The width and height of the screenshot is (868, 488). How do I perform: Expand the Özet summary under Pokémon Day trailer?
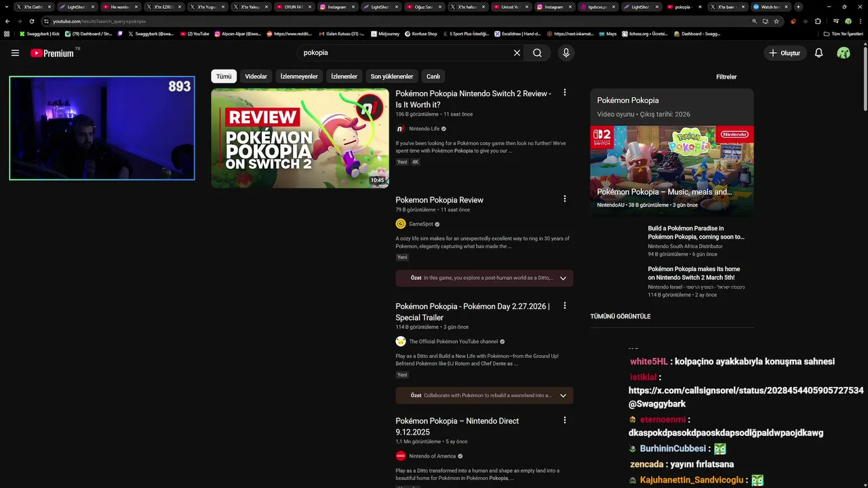[484, 395]
